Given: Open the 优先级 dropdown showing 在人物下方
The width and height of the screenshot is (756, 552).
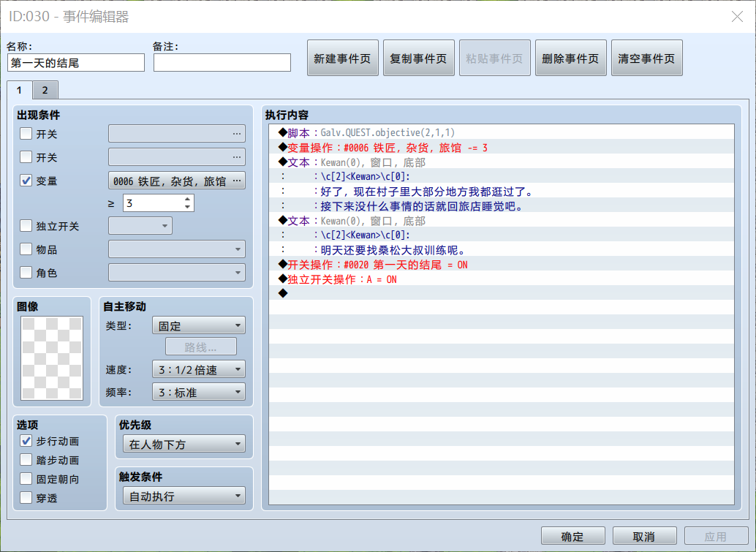Looking at the screenshot, I should pyautogui.click(x=184, y=444).
